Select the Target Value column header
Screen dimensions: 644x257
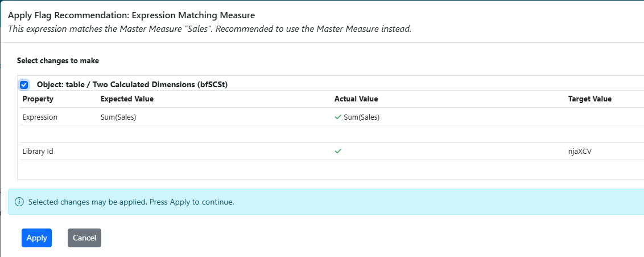click(x=589, y=99)
